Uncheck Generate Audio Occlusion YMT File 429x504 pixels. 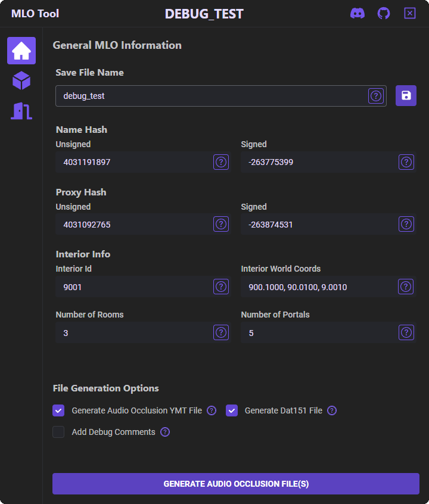click(58, 410)
